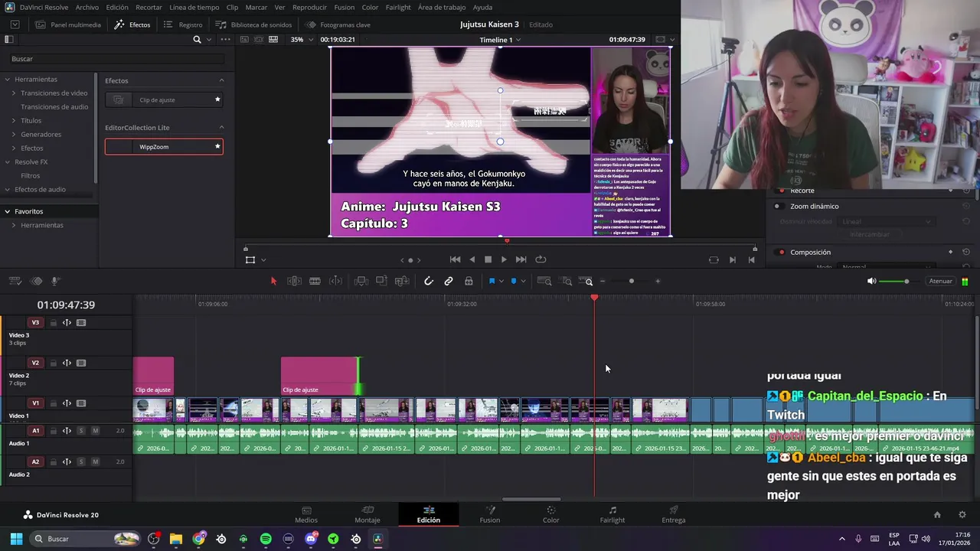Toggle linked selection chain icon
Viewport: 980px width, 551px height.
(x=449, y=281)
